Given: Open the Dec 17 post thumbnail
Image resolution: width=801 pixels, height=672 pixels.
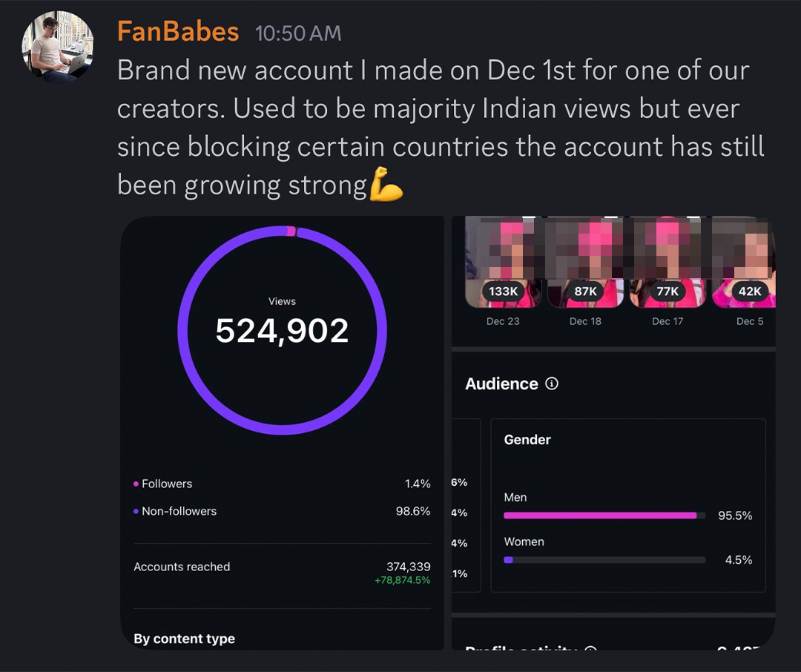Looking at the screenshot, I should (667, 256).
